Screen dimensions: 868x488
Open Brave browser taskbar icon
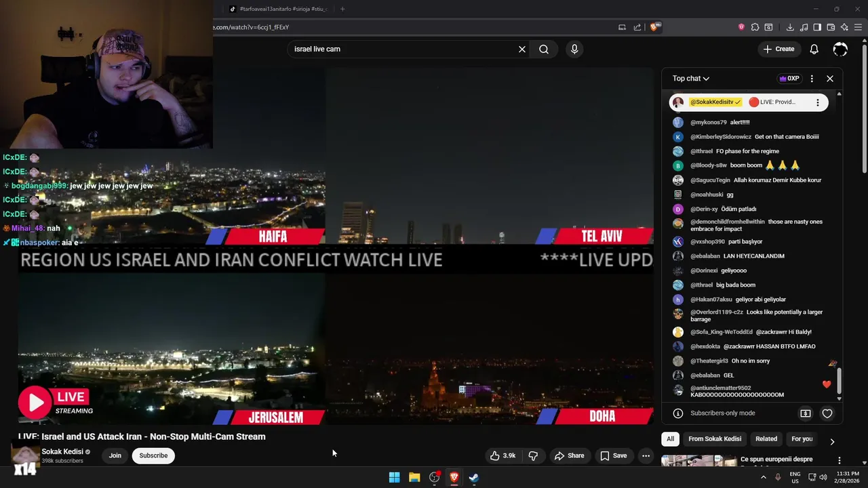click(x=454, y=477)
